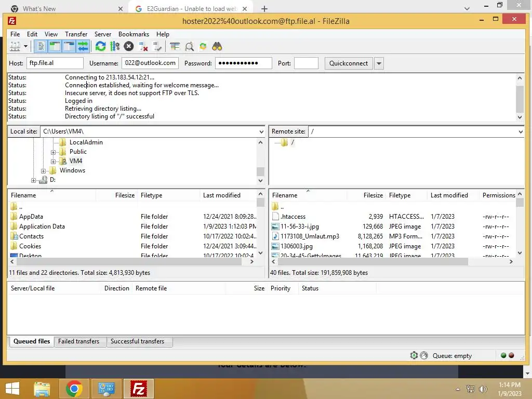Switch to Chrome in taskbar
The image size is (532, 399).
[74, 389]
